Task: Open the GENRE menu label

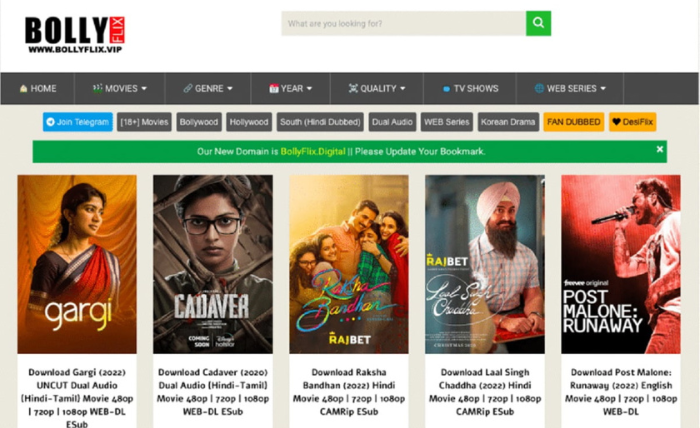Action: pos(209,88)
